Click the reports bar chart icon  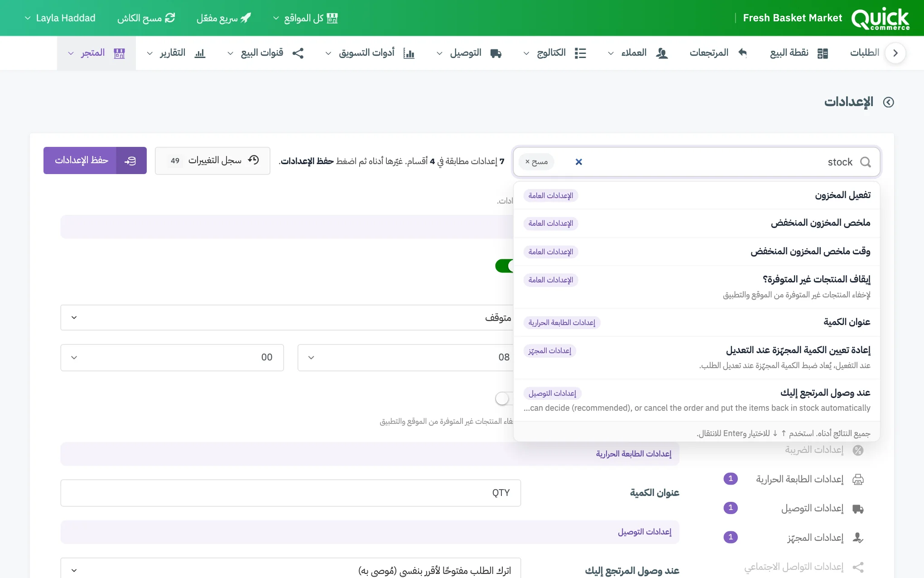[200, 53]
